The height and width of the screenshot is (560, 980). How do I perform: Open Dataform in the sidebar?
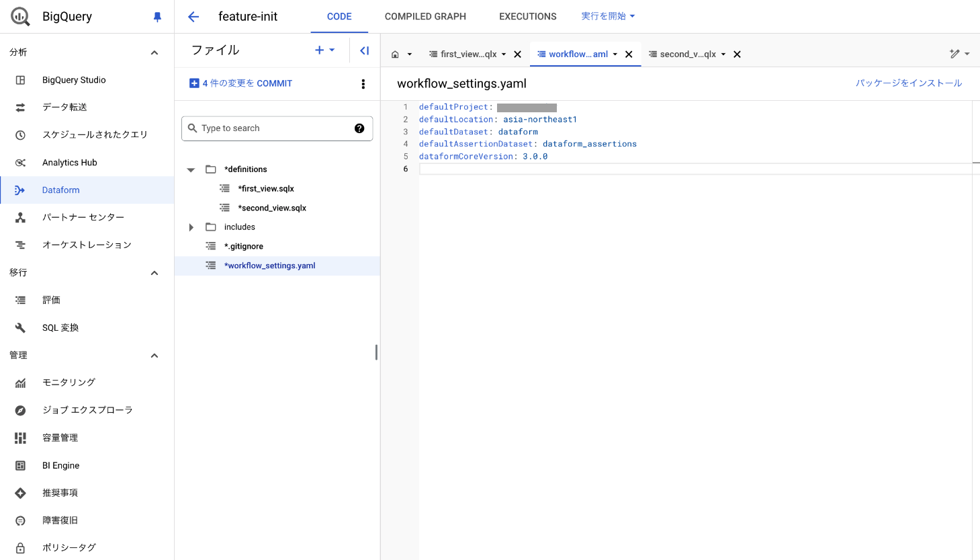click(87, 190)
